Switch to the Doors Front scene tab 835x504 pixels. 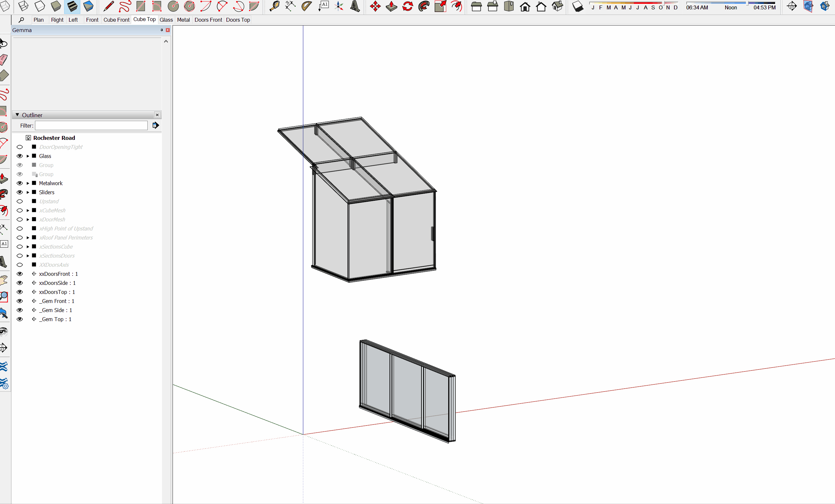(x=208, y=20)
